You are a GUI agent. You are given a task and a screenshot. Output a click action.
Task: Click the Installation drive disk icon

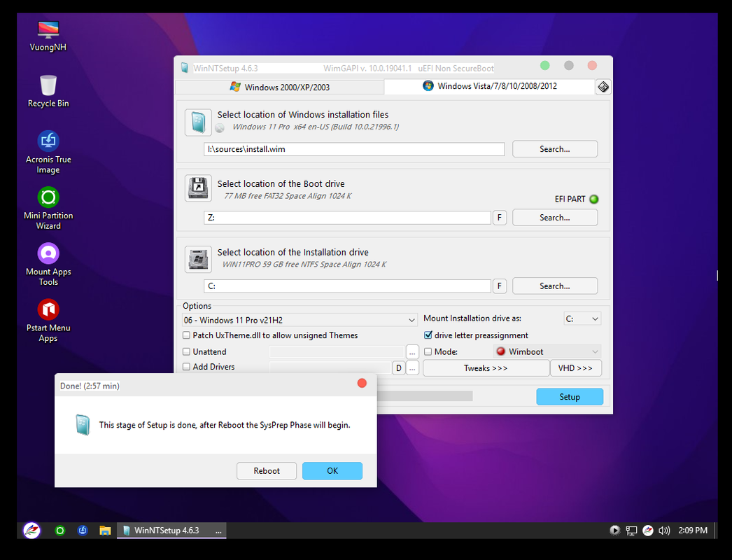(198, 259)
